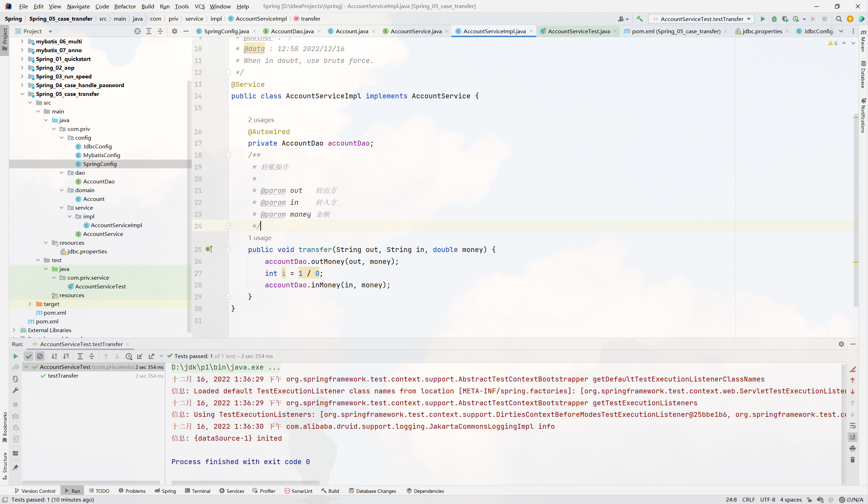Screen dimensions: 868x504
Task: Open SonarLint tool window
Action: (298, 491)
